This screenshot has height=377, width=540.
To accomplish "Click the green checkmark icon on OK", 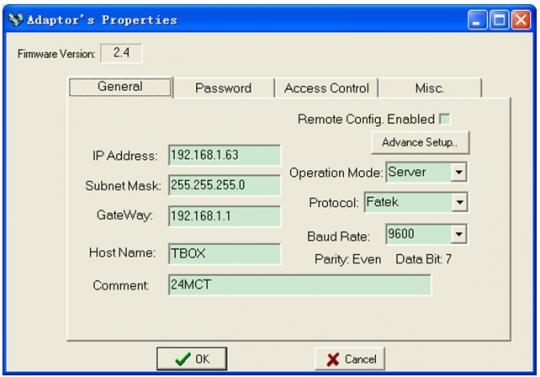I will pyautogui.click(x=183, y=359).
